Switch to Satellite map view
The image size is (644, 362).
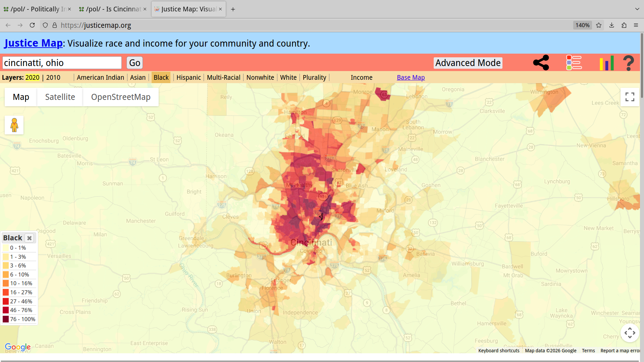60,97
